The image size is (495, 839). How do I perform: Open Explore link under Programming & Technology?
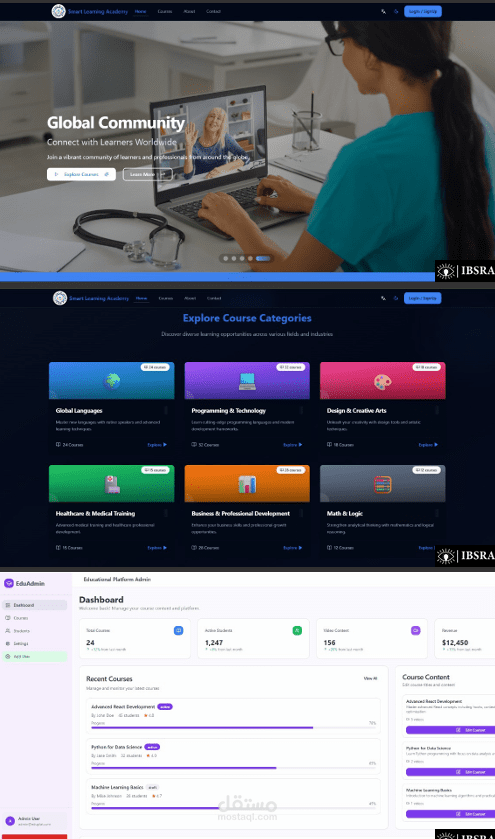(293, 445)
